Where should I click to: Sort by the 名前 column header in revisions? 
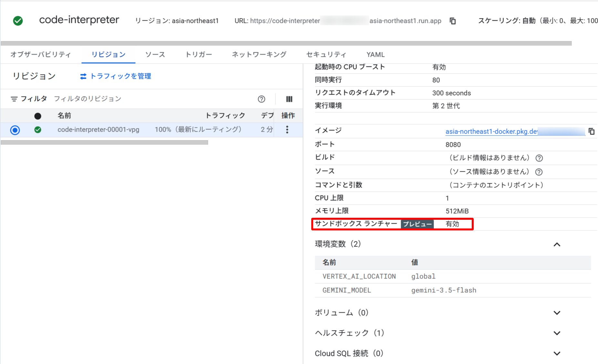click(x=64, y=116)
